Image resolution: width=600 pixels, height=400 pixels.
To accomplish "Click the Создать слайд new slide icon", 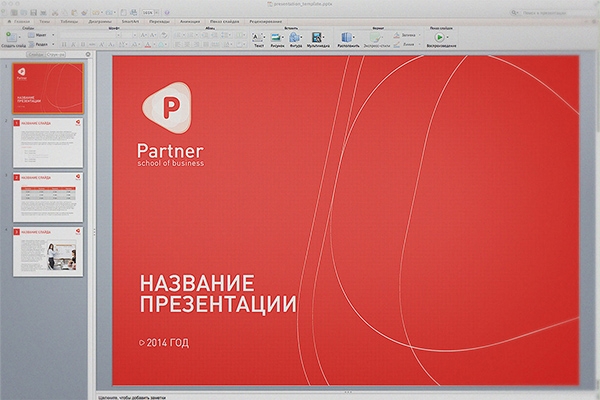I will pyautogui.click(x=11, y=36).
